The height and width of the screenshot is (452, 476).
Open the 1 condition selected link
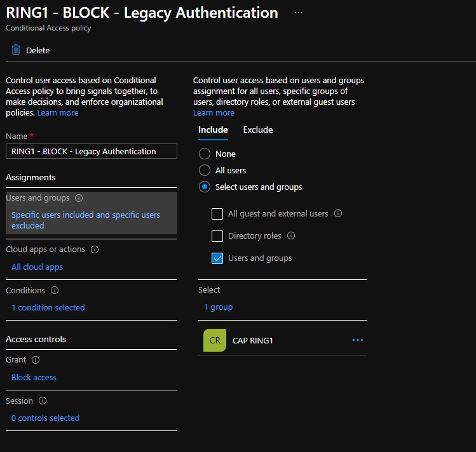click(48, 307)
